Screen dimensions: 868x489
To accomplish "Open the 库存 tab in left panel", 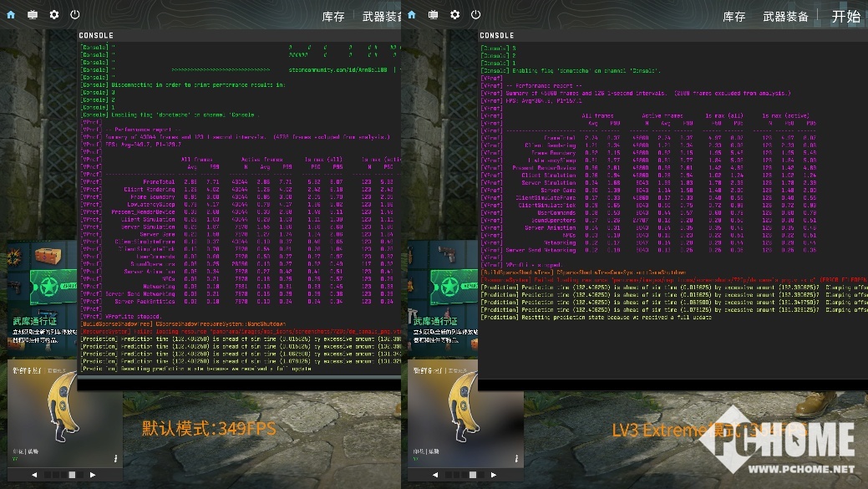I will tap(333, 17).
